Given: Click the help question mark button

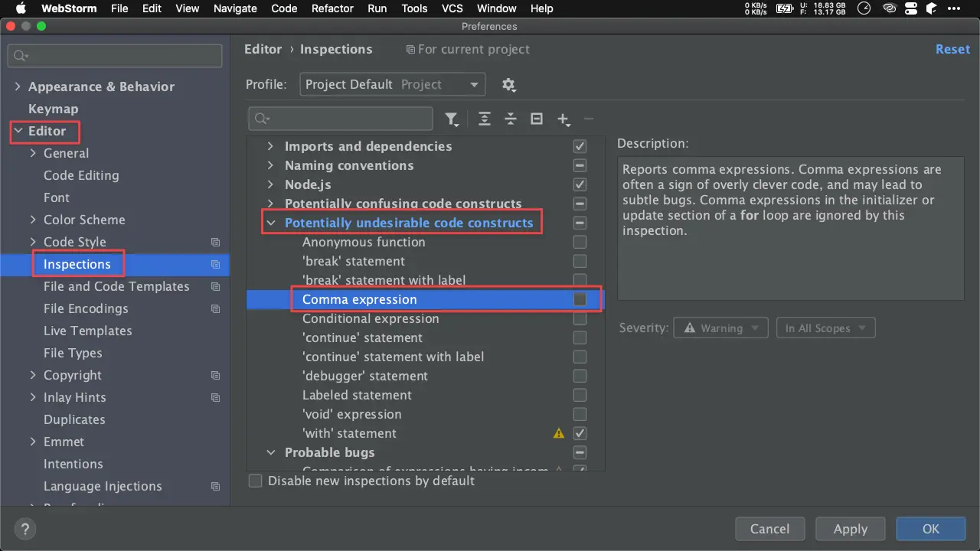Looking at the screenshot, I should click(25, 529).
